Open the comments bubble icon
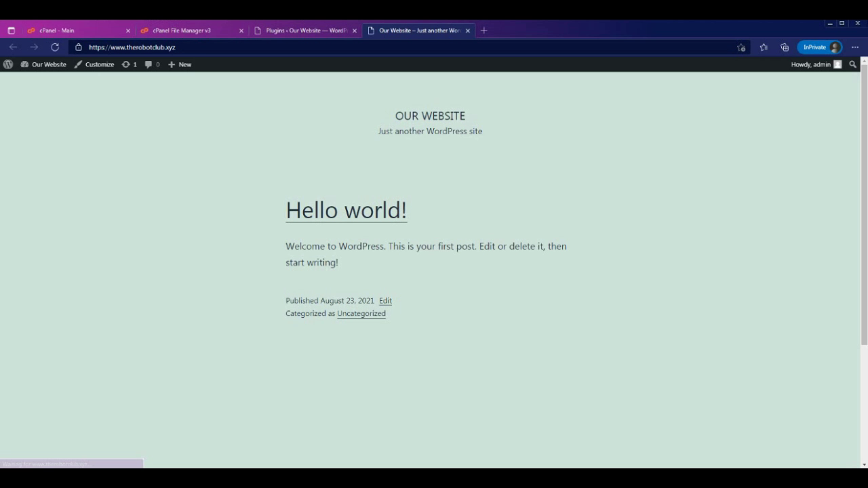The width and height of the screenshot is (868, 488). (152, 64)
